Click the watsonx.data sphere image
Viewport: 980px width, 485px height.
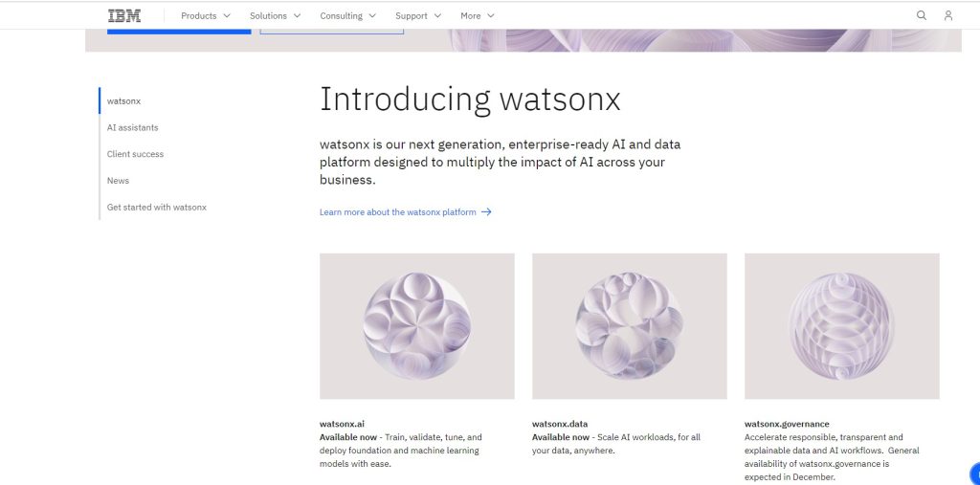pos(630,325)
